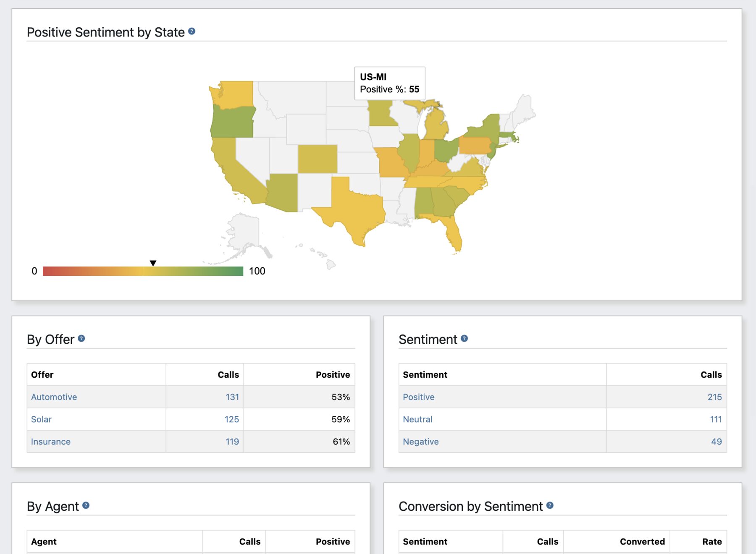
Task: Select Arizona on the sentiment map
Action: click(283, 192)
